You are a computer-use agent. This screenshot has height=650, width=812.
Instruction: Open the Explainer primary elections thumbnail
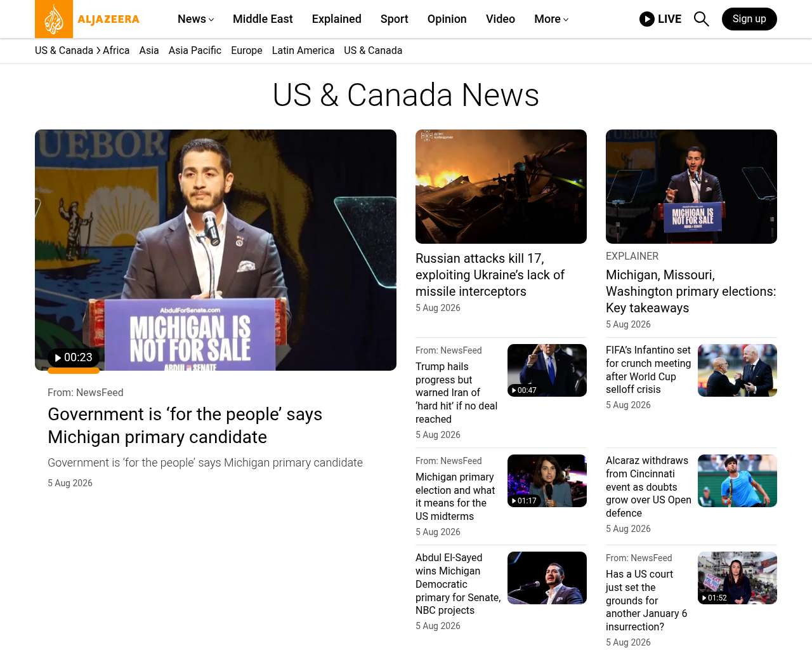pos(691,187)
